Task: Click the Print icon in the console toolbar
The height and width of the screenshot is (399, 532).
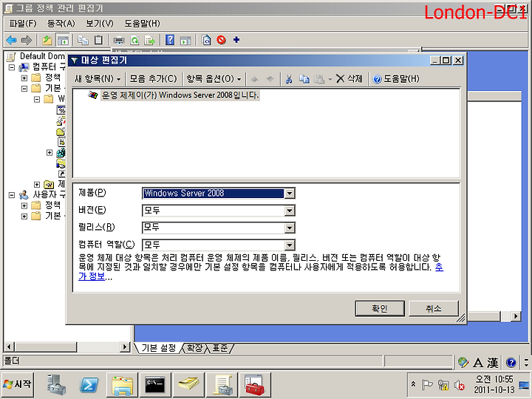Action: pos(119,41)
